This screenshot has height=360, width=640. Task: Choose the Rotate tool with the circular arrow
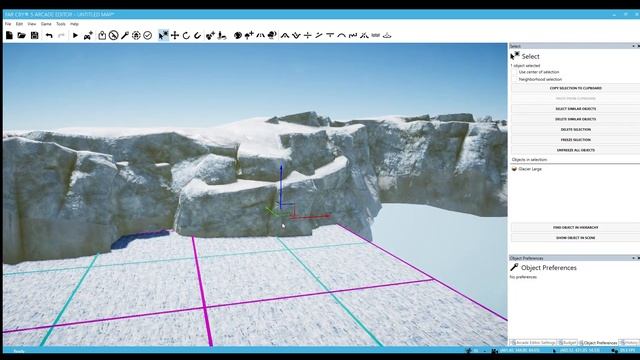[187, 36]
